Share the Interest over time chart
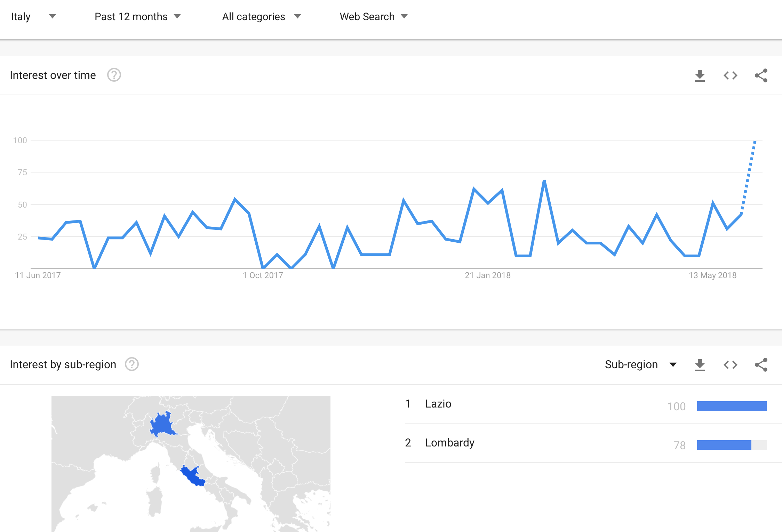782x532 pixels. pos(761,75)
